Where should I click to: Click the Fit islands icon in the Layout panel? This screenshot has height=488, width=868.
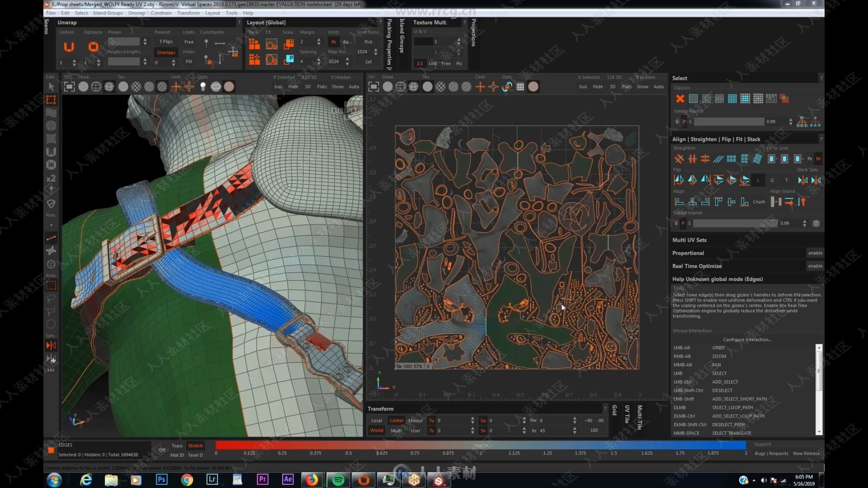pos(271,44)
